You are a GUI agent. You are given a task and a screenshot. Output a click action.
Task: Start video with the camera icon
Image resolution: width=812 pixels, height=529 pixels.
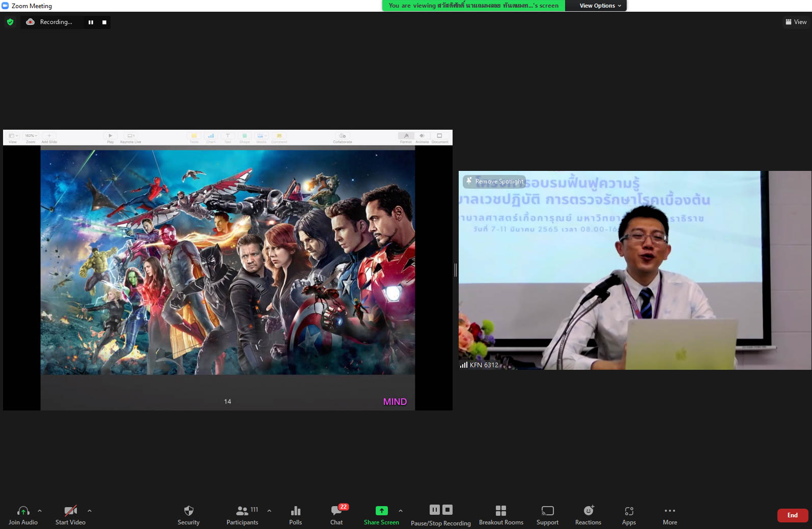(70, 511)
